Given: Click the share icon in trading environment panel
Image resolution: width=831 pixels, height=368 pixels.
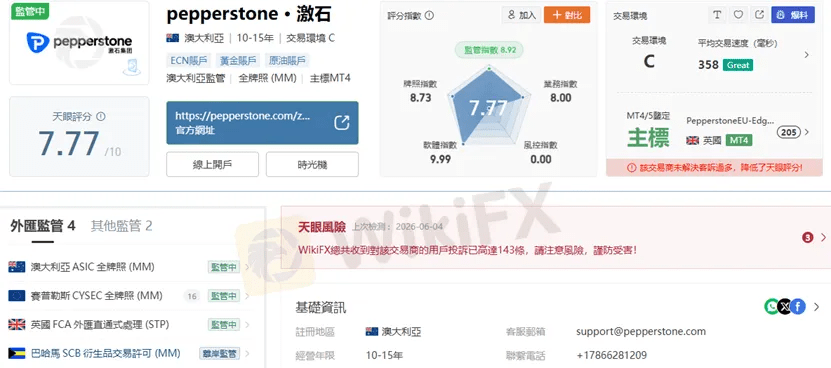Looking at the screenshot, I should (x=759, y=15).
